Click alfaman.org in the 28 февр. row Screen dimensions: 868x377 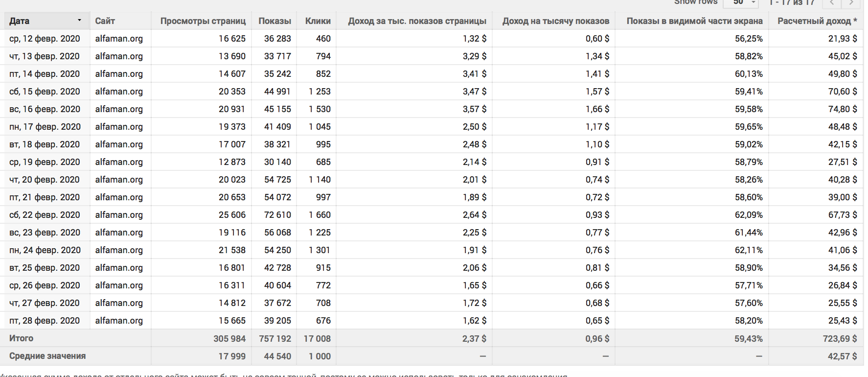119,321
